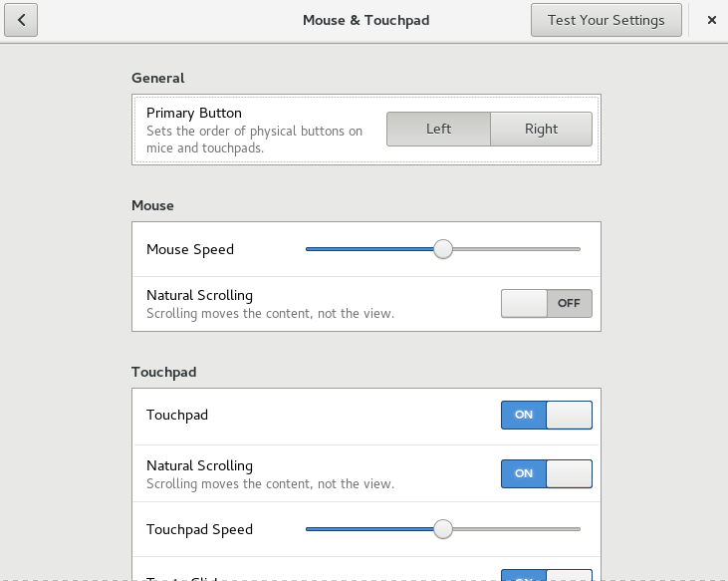Image resolution: width=728 pixels, height=581 pixels.
Task: Click the blue filled part of Touchpad Speed track
Action: pos(368,529)
